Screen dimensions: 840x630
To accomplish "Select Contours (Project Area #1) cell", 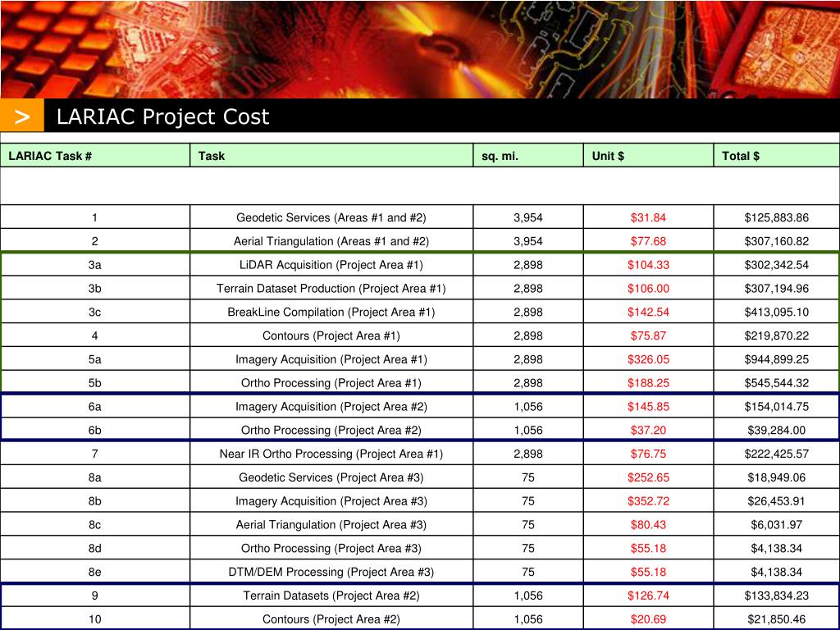I will tap(331, 336).
